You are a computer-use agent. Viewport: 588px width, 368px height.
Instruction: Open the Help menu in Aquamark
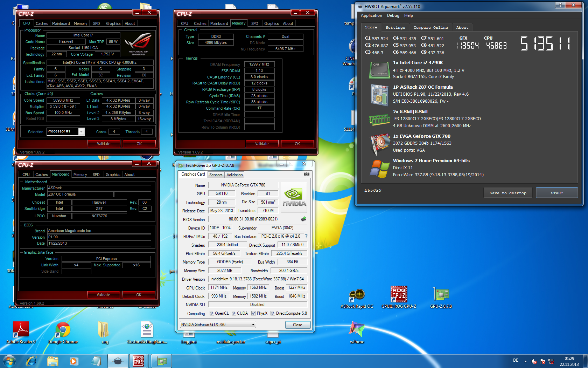click(408, 15)
